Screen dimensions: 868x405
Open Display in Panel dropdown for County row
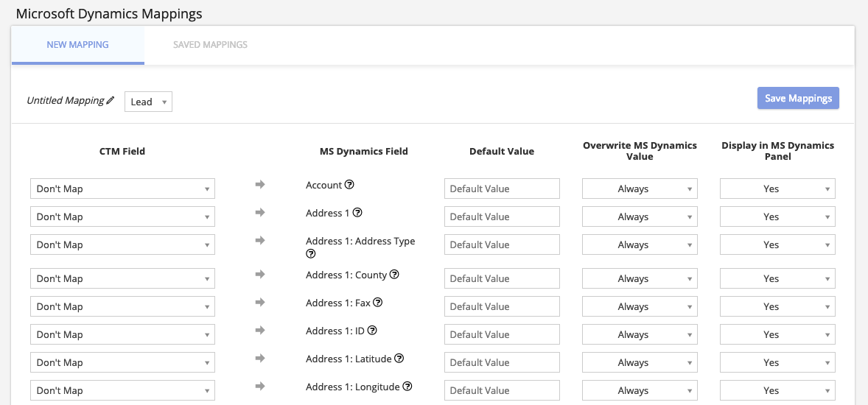coord(777,278)
